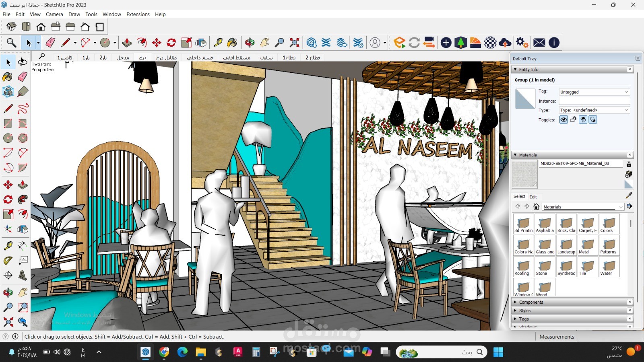644x362 pixels.
Task: Switch to scene tab سقف
Action: 266,58
